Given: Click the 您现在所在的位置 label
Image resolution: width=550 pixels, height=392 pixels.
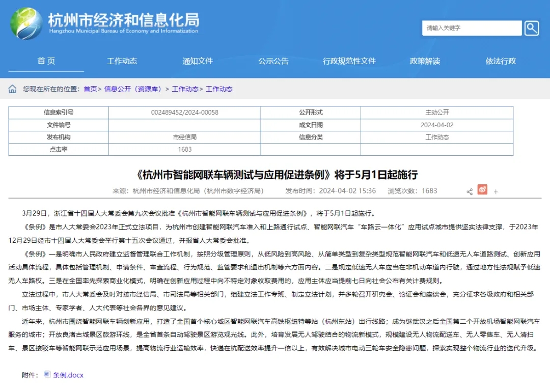Looking at the screenshot, I should (51, 89).
